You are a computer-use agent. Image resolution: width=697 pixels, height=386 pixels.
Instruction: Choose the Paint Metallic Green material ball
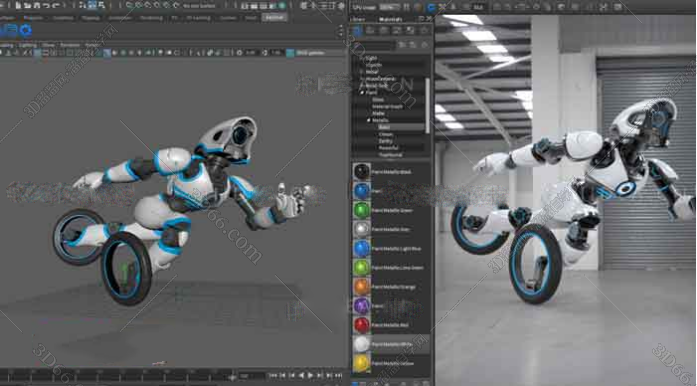[362, 210]
